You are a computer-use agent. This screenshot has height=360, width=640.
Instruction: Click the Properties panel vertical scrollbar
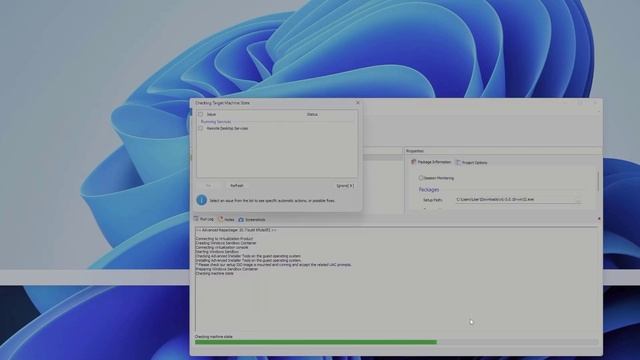[x=598, y=182]
